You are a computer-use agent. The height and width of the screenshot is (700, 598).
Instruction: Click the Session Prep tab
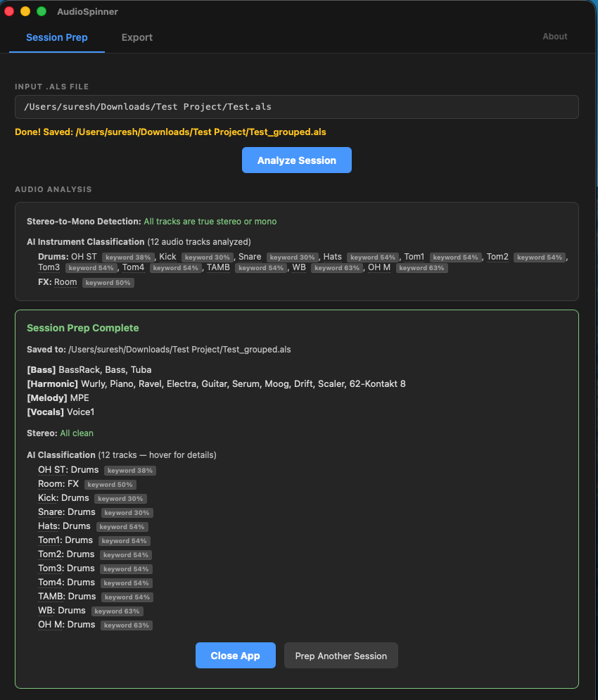[x=56, y=37]
